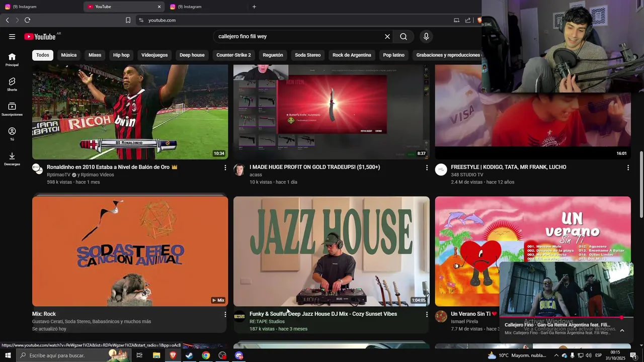Select the Soda Stereo filter chip
Screen dimensions: 644x362
click(x=308, y=55)
